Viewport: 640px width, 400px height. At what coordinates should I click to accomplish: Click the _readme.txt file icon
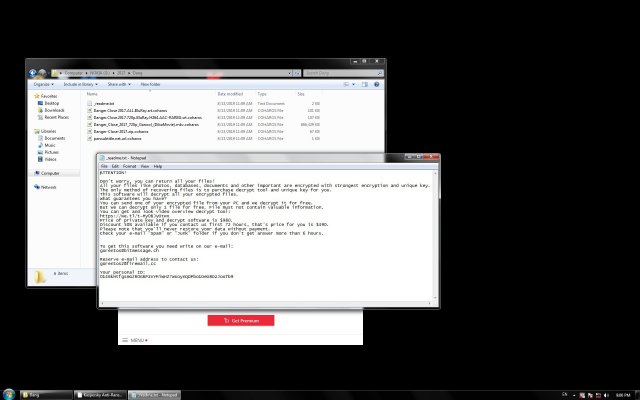(90, 104)
